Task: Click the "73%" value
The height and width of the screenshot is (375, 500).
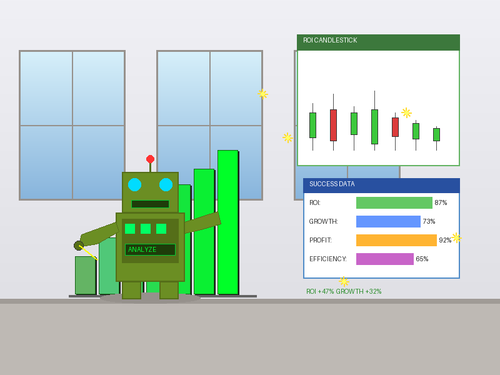Action: 429,221
